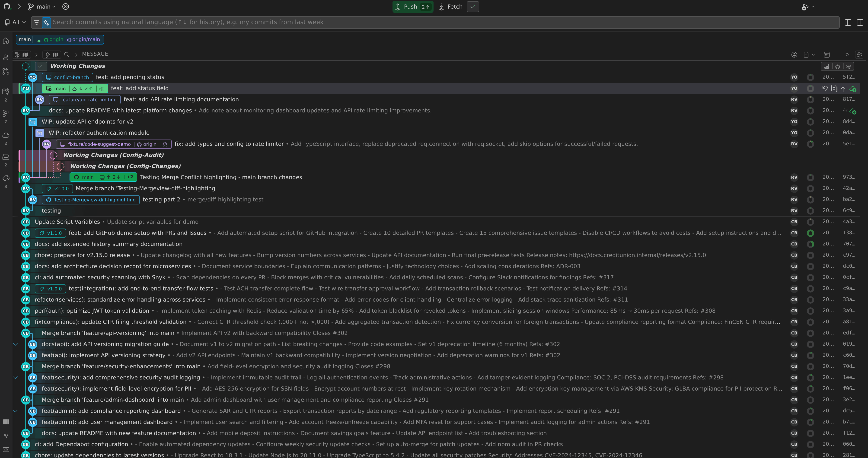The height and width of the screenshot is (458, 868).
Task: Click the changes ring indicator on the docs: add extended history summary row
Action: [x=810, y=244]
